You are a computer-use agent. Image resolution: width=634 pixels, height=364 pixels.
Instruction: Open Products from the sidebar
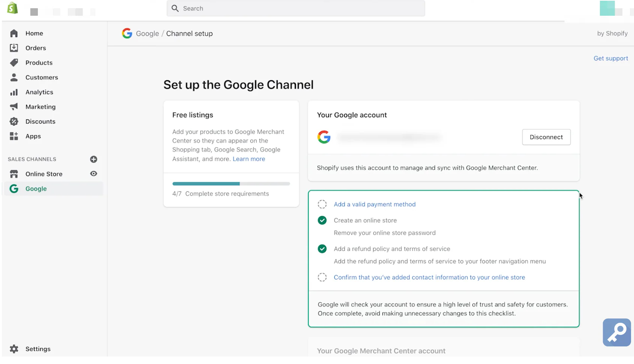click(x=14, y=63)
